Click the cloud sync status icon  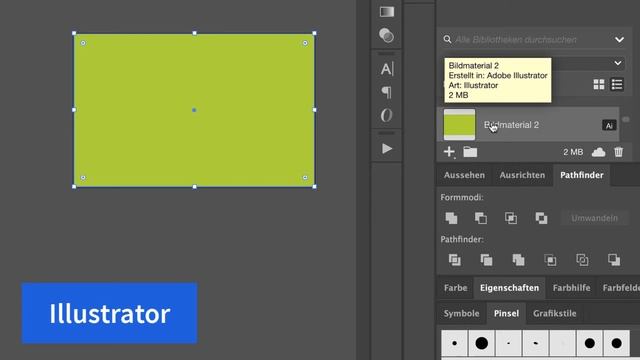point(598,152)
